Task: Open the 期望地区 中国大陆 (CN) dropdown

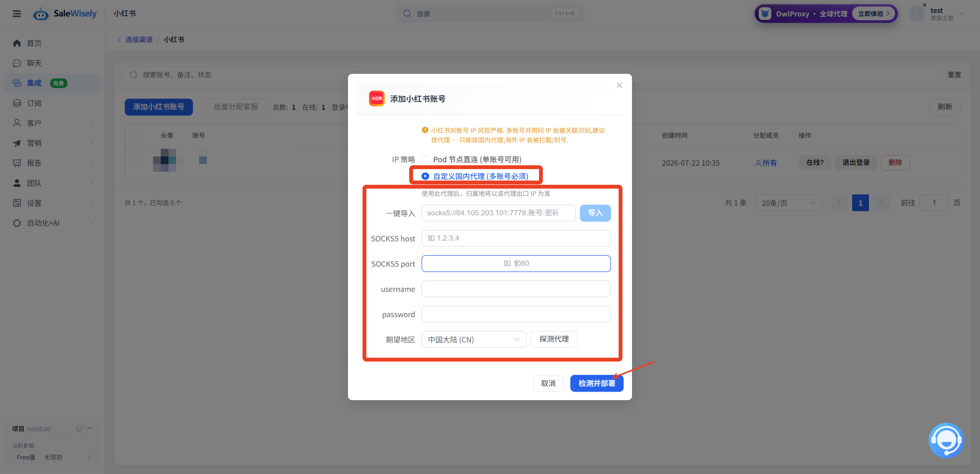Action: tap(474, 339)
